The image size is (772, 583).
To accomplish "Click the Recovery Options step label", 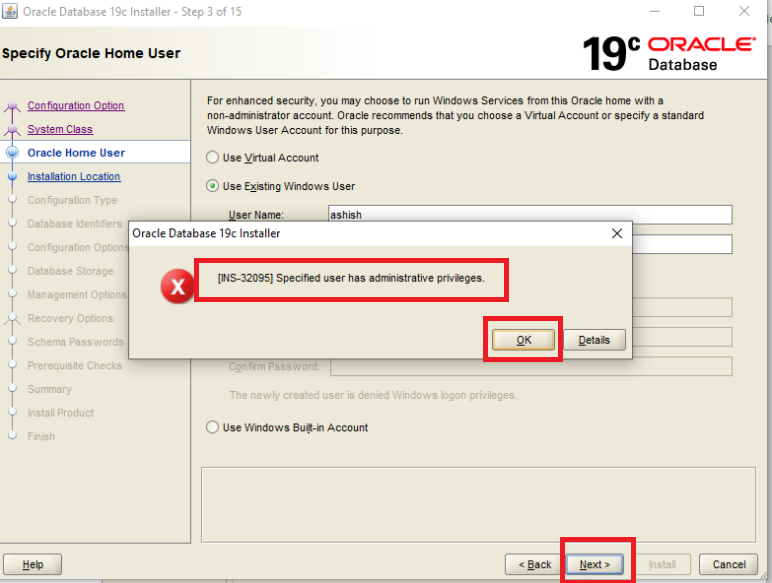I will tap(70, 318).
